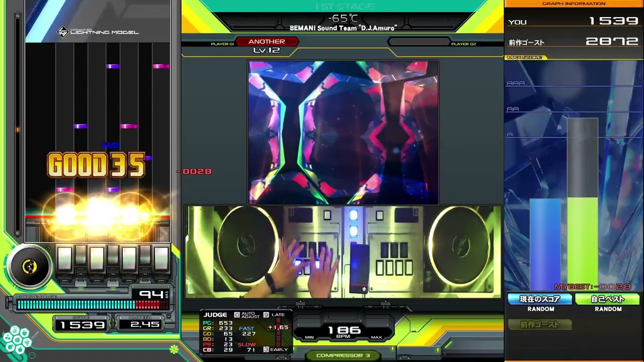Click the GD 65 judge count
This screenshot has width=644, height=362.
[218, 334]
